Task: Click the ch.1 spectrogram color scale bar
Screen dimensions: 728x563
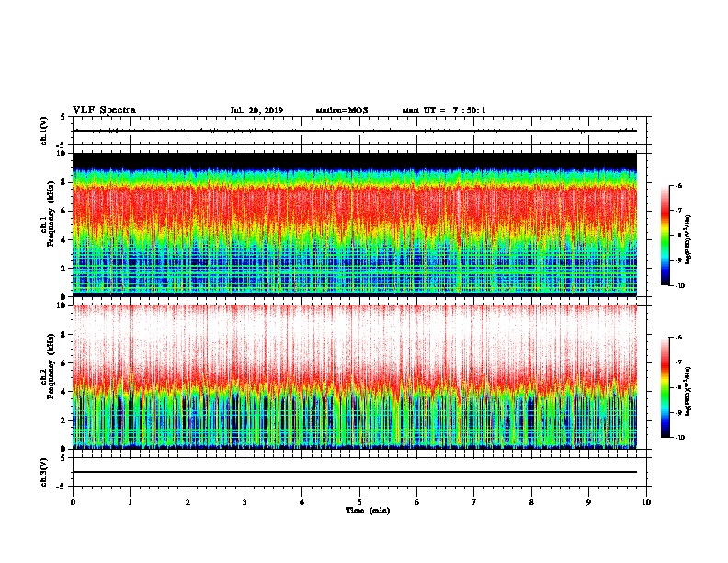Action: coord(665,236)
